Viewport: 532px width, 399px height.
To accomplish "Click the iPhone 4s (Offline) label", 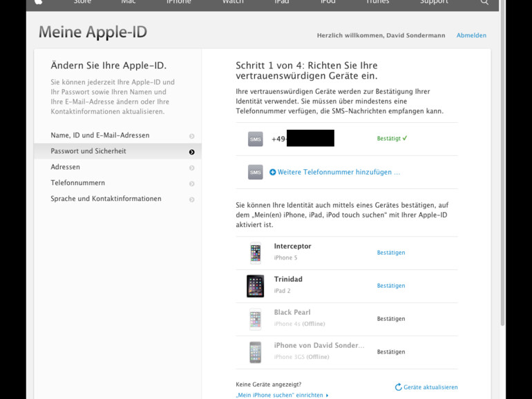I will [x=299, y=324].
